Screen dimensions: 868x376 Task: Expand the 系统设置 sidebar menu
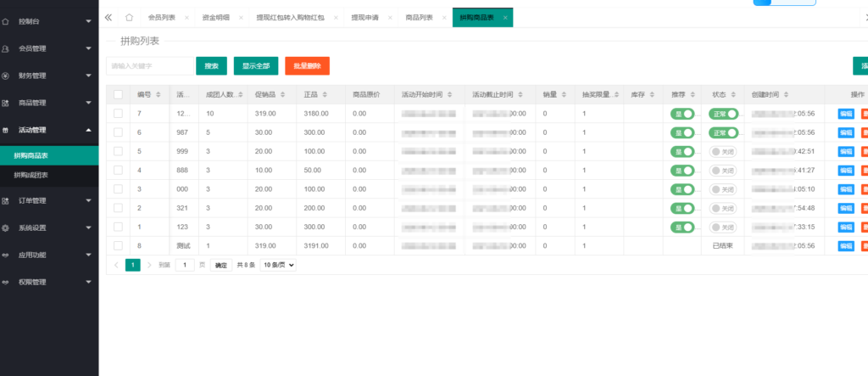point(88,228)
